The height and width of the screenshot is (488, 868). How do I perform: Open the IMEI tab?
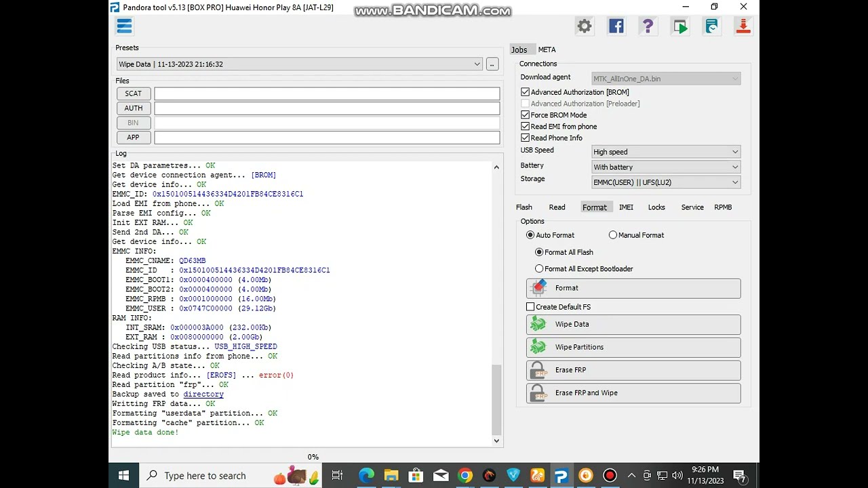click(626, 207)
